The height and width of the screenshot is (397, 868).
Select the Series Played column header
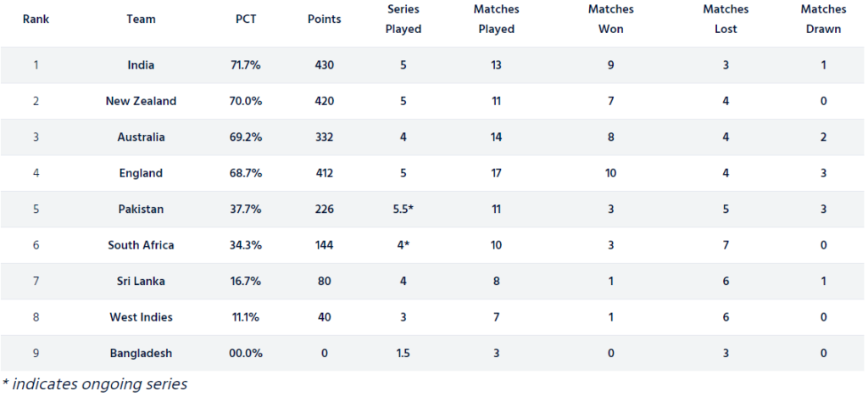403,19
